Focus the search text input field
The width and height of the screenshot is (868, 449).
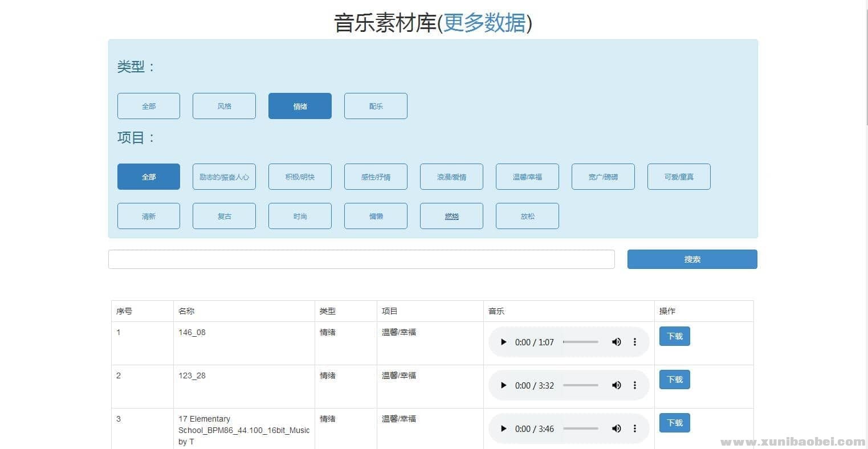click(x=361, y=259)
